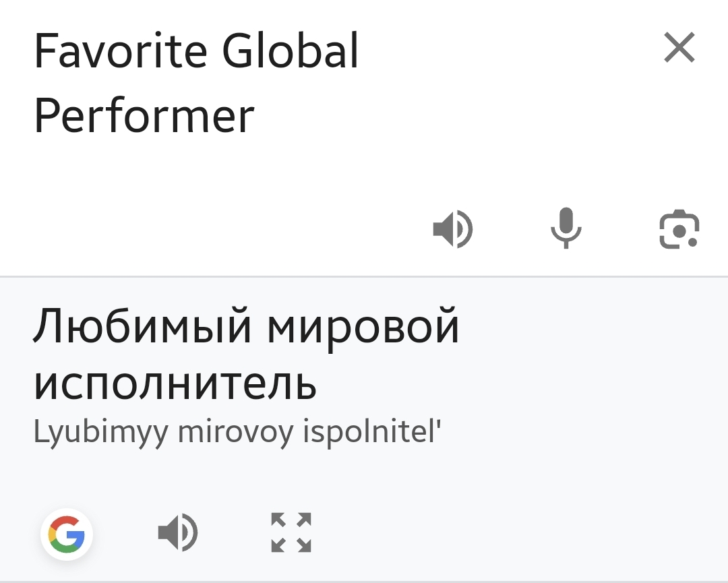Open camera translation icon
The image size is (728, 583).
coord(679,229)
